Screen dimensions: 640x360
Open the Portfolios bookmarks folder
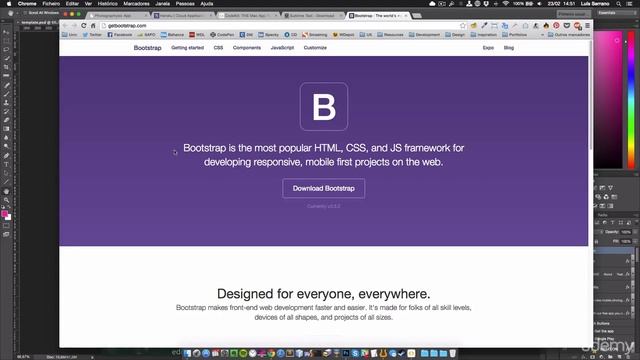tap(515, 35)
